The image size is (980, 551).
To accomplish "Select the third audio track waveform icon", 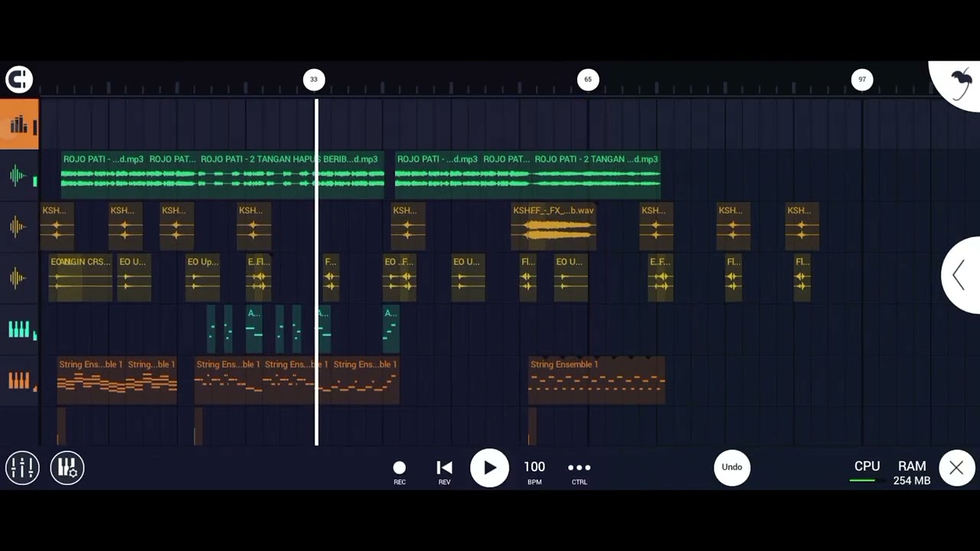I will (x=19, y=278).
